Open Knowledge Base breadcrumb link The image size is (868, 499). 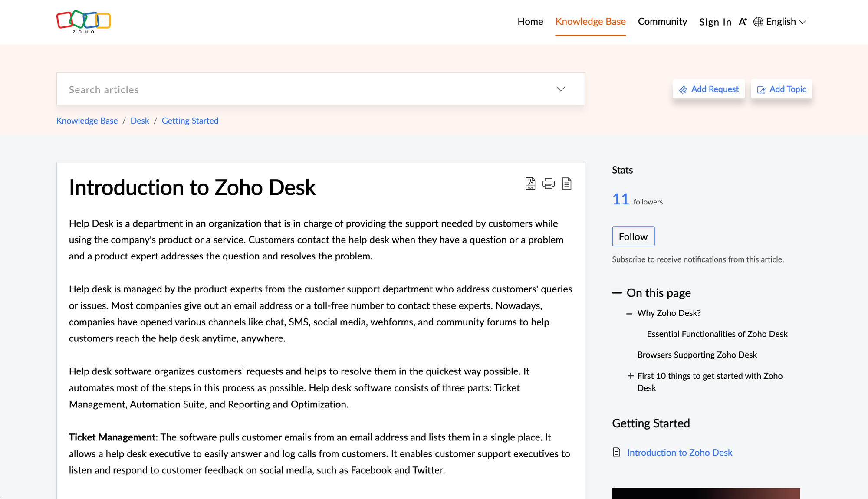(87, 121)
